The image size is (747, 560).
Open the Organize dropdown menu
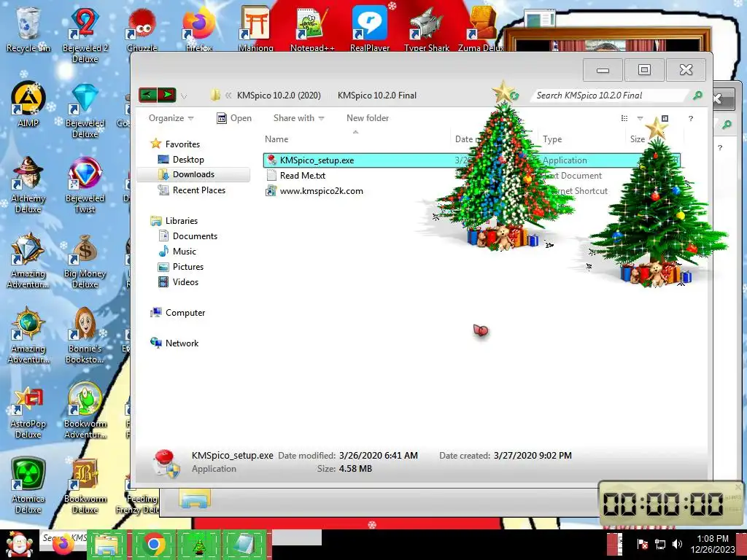(x=171, y=118)
